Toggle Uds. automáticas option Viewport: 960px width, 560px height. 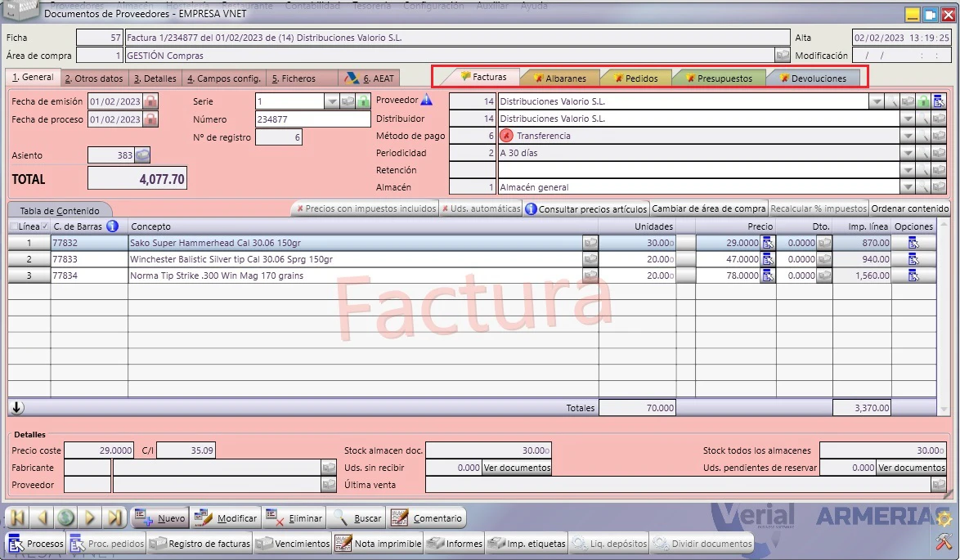click(x=481, y=208)
